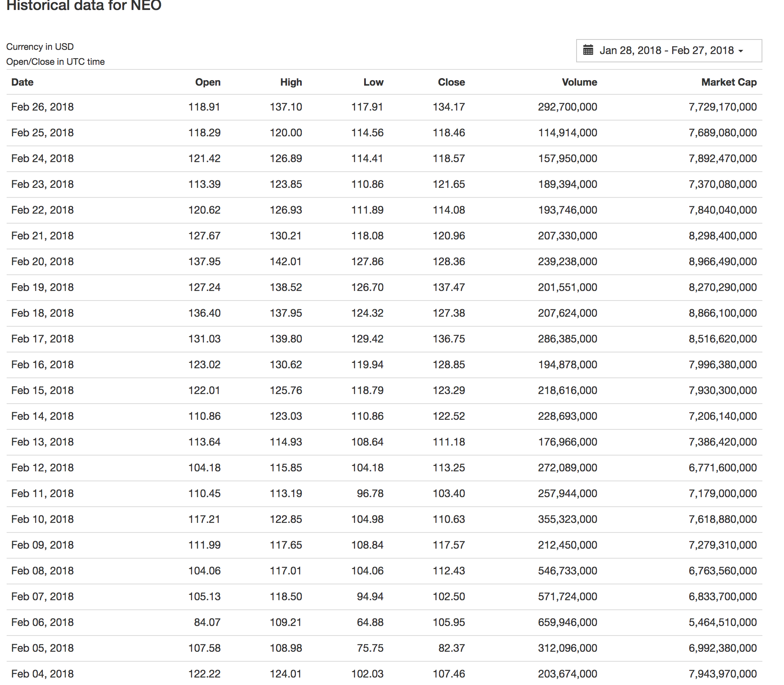The image size is (784, 685).
Task: Select Feb 26 volume 292,700,000
Action: 567,107
